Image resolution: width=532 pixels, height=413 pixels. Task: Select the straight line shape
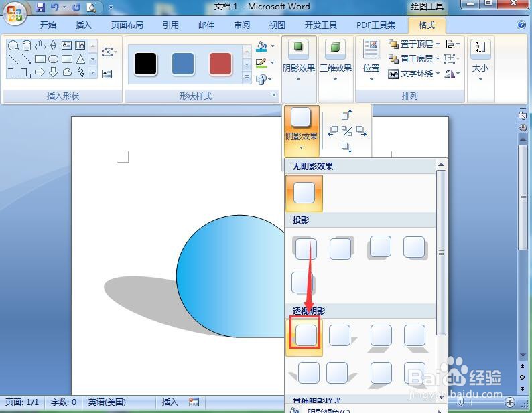tap(13, 59)
